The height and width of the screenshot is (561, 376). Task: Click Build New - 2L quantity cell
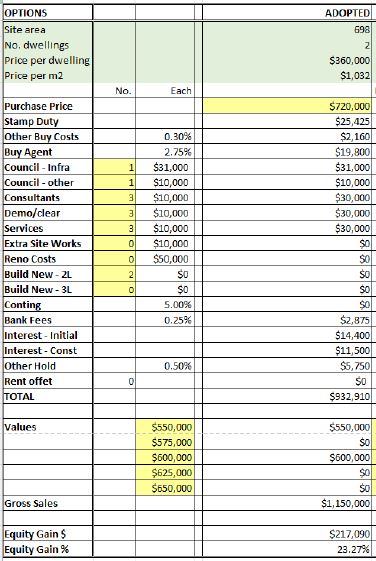pyautogui.click(x=114, y=274)
